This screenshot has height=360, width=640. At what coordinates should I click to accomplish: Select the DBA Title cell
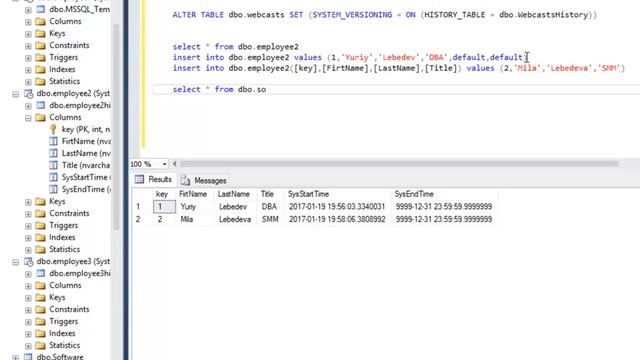[x=269, y=207]
